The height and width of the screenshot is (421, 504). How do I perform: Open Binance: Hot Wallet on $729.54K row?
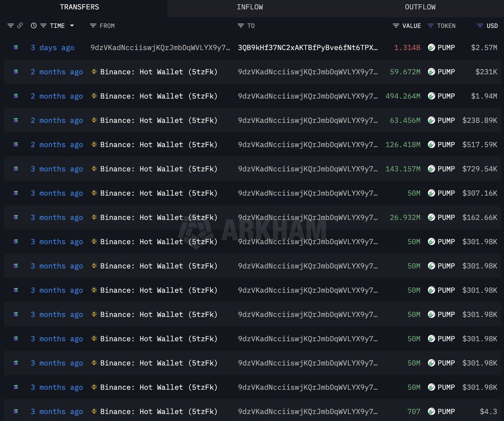(x=159, y=169)
